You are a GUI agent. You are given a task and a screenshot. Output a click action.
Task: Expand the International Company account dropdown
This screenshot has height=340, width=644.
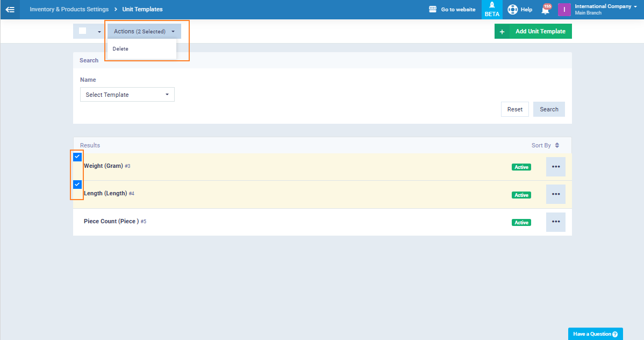point(606,9)
